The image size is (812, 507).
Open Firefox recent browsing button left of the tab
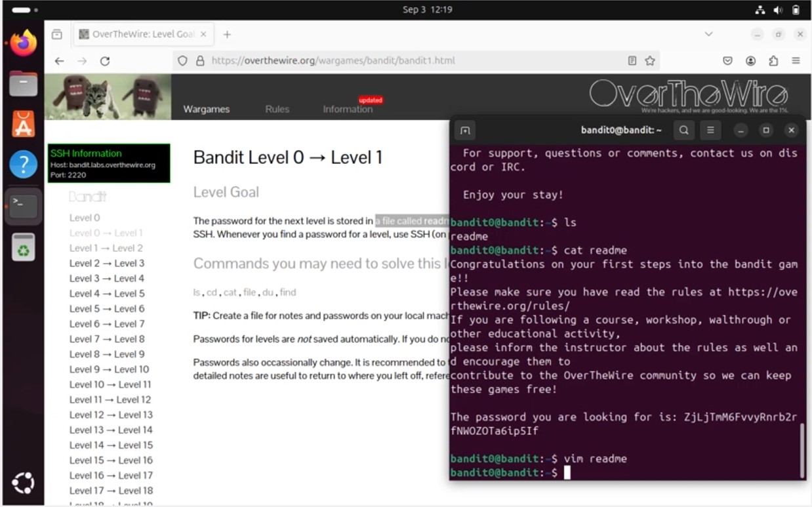click(x=57, y=34)
